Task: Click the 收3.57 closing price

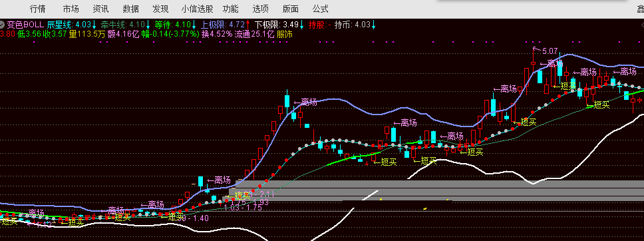Action: click(55, 34)
